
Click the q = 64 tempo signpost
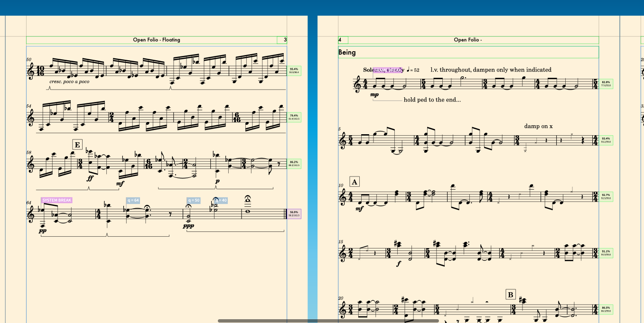point(133,200)
